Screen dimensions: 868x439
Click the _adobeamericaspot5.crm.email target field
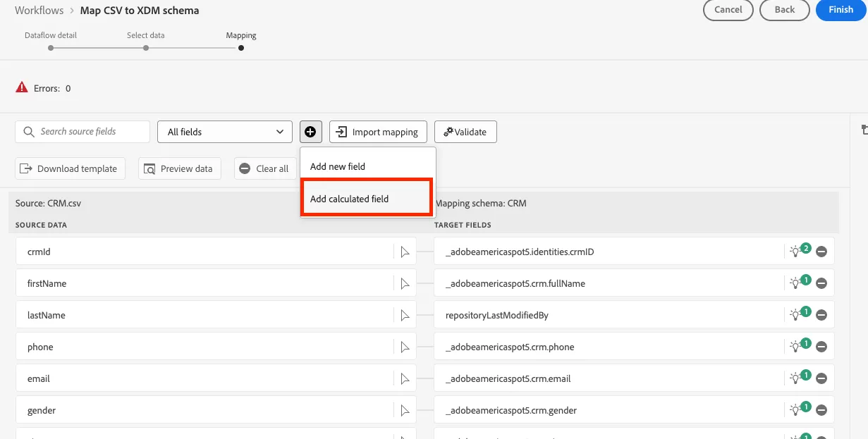[x=634, y=378]
